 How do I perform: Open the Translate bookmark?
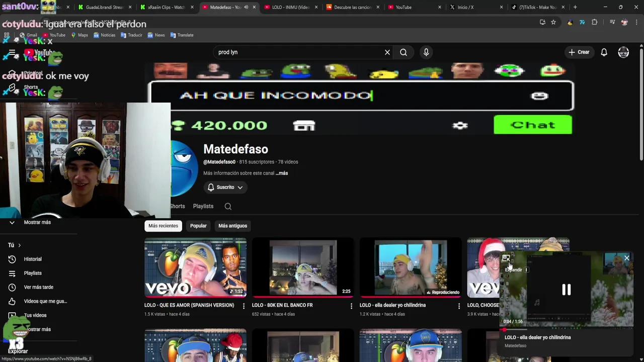[x=182, y=35]
